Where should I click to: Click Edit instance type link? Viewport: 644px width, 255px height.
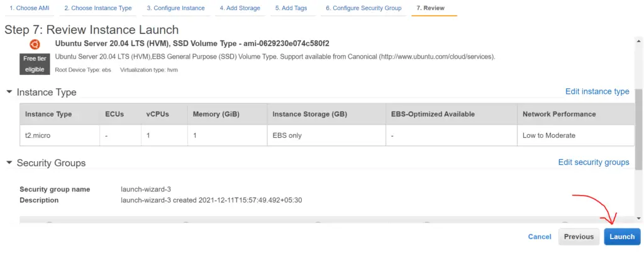pyautogui.click(x=597, y=91)
